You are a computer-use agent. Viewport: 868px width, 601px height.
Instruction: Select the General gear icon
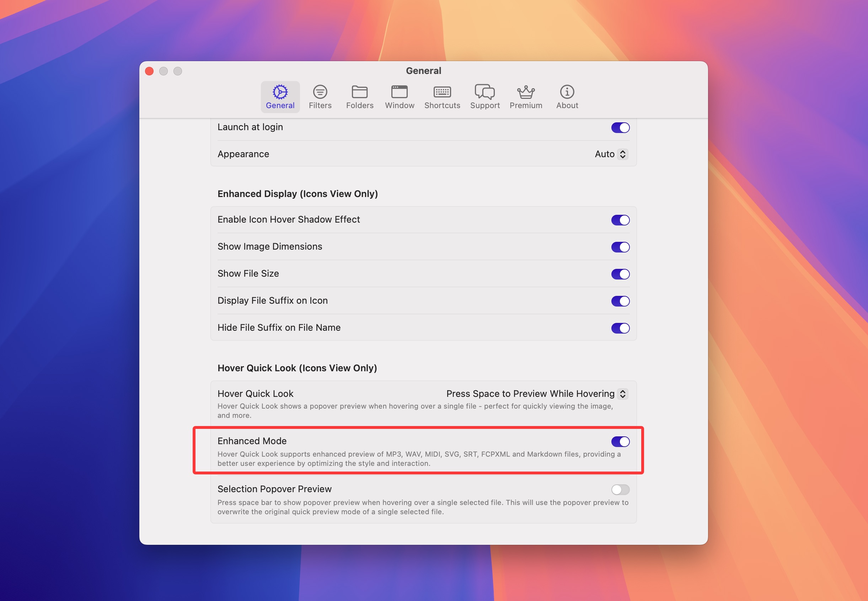click(280, 92)
